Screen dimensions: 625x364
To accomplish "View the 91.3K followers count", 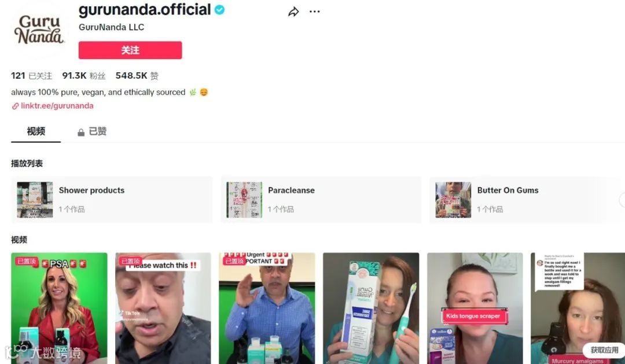I will point(84,76).
